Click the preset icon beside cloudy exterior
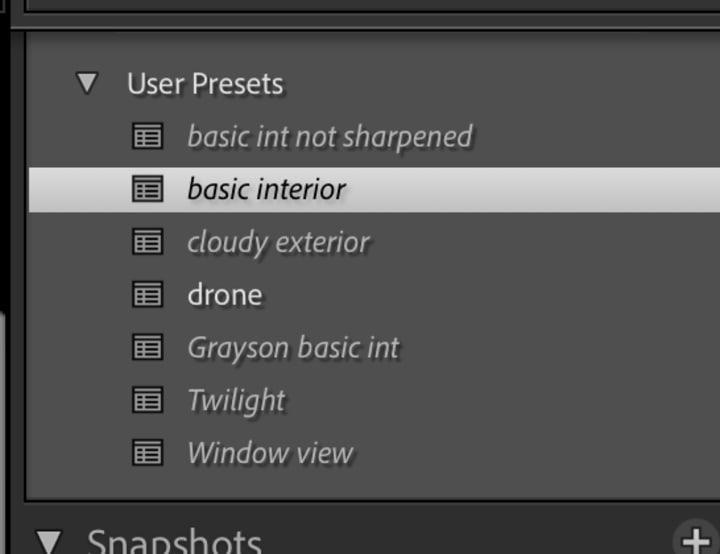The width and height of the screenshot is (720, 554). (148, 242)
